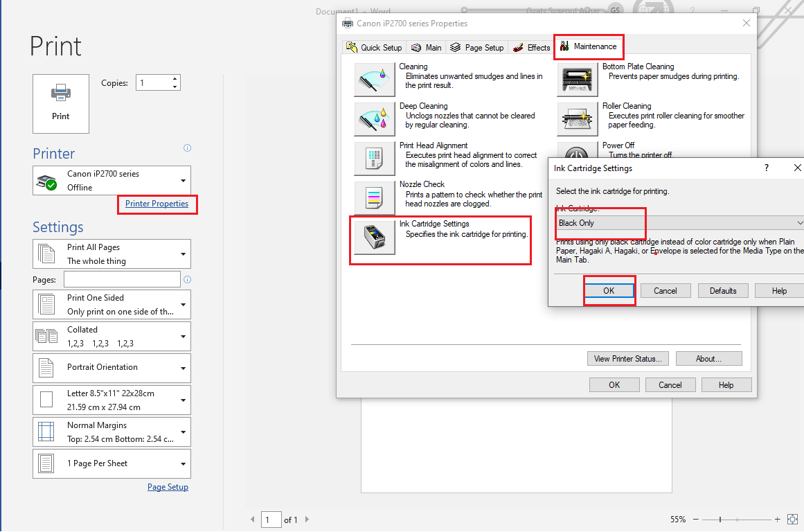Click OK in Ink Cartridge Settings dialog
Image resolution: width=804 pixels, height=532 pixels.
pos(609,291)
